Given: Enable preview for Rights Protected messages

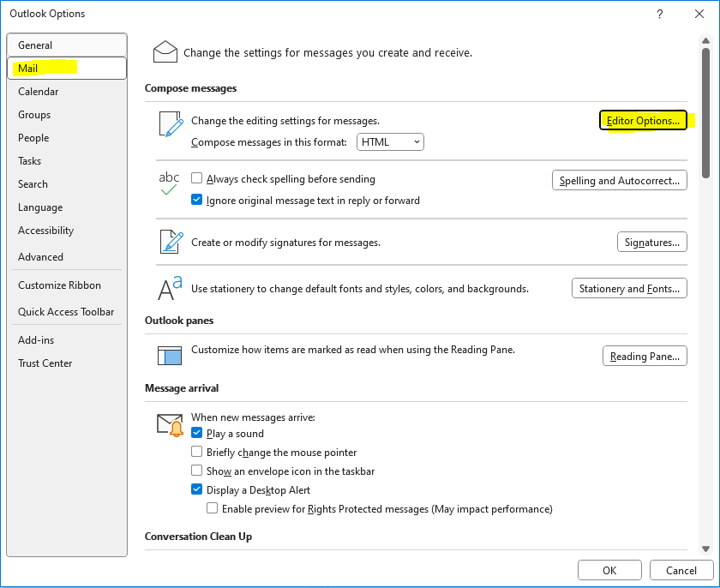Looking at the screenshot, I should (x=213, y=508).
